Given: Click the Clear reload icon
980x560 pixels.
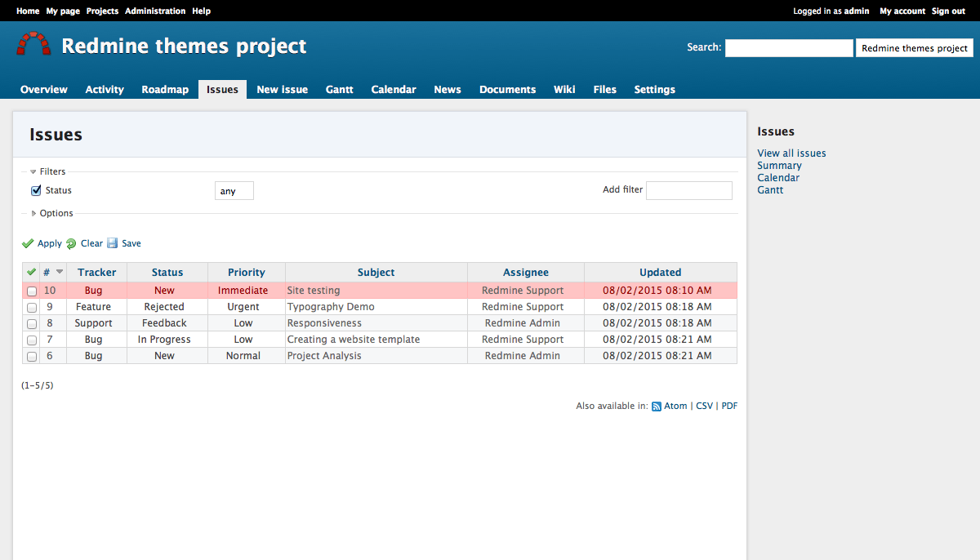Looking at the screenshot, I should click(71, 243).
